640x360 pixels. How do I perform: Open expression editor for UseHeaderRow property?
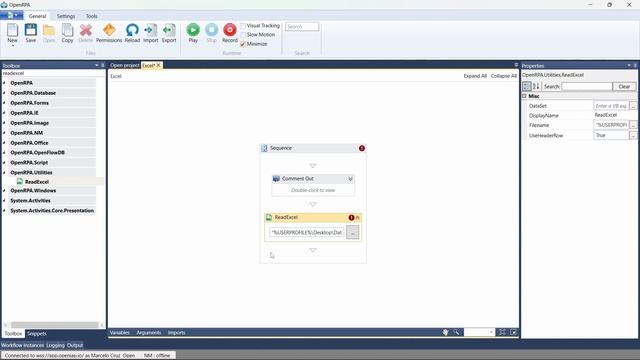[633, 135]
